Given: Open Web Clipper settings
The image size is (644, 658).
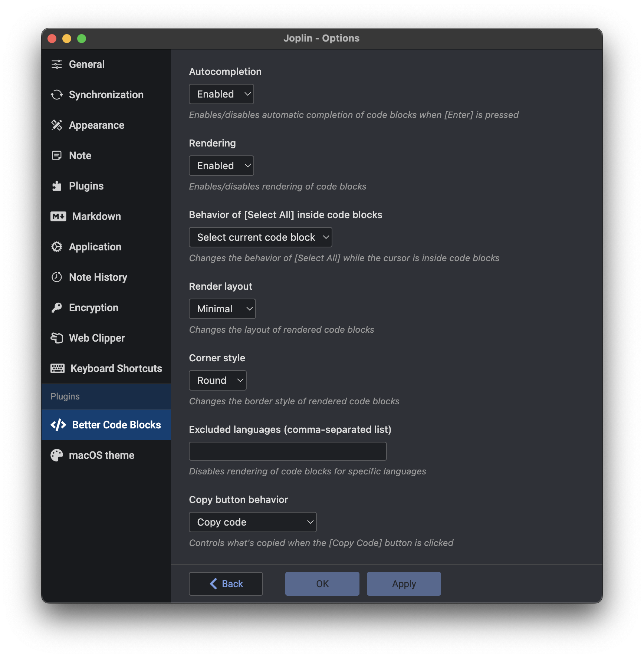Looking at the screenshot, I should 106,338.
